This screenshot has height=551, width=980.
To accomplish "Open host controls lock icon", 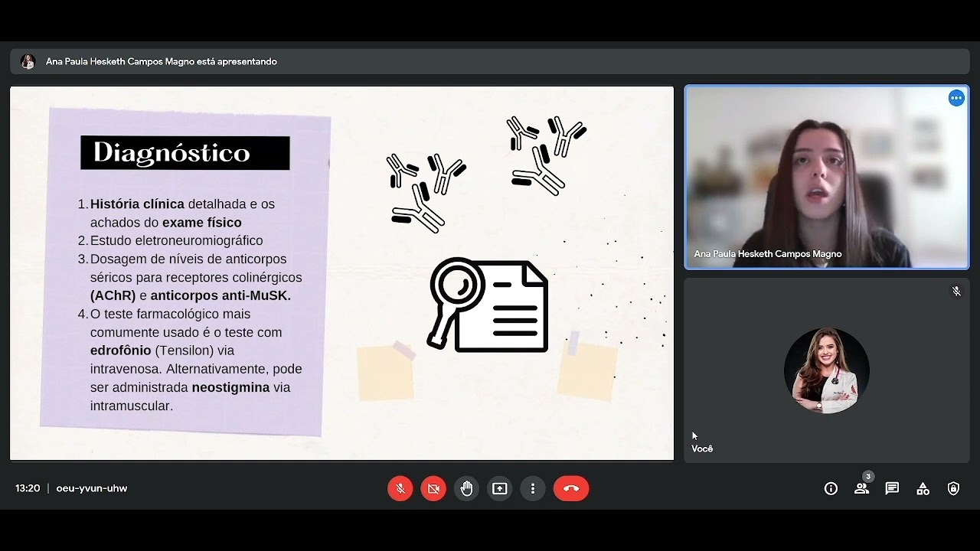I will pos(953,488).
